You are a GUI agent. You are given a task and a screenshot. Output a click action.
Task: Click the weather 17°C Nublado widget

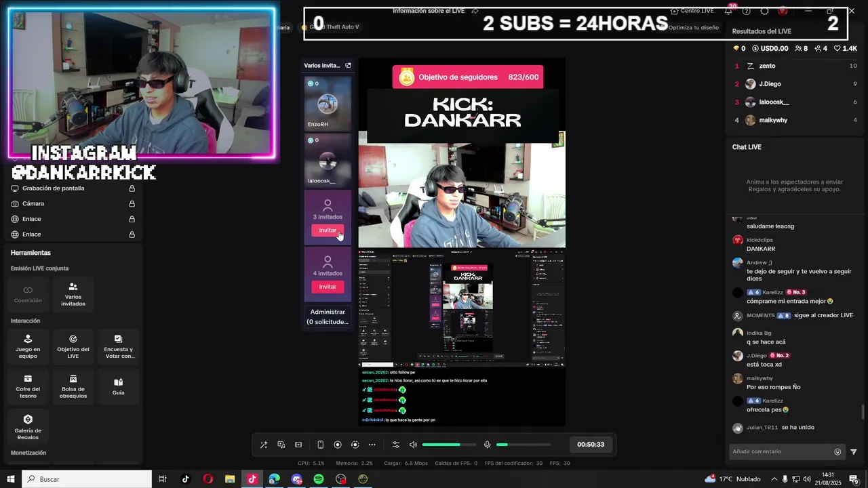coord(732,479)
